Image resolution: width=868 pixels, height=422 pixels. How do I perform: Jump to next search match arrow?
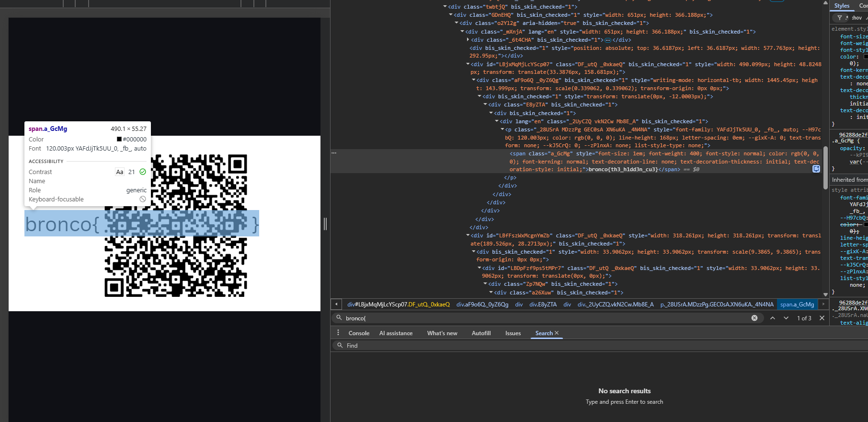pyautogui.click(x=786, y=318)
